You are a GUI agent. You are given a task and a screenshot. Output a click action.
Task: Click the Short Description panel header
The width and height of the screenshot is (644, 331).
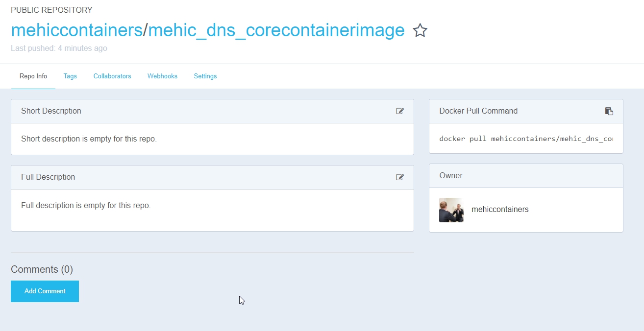(51, 111)
